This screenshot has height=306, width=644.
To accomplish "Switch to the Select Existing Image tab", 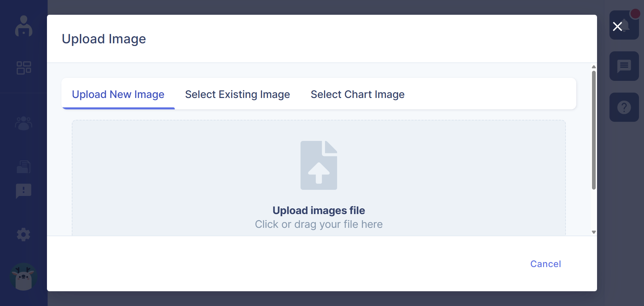I will tap(237, 95).
